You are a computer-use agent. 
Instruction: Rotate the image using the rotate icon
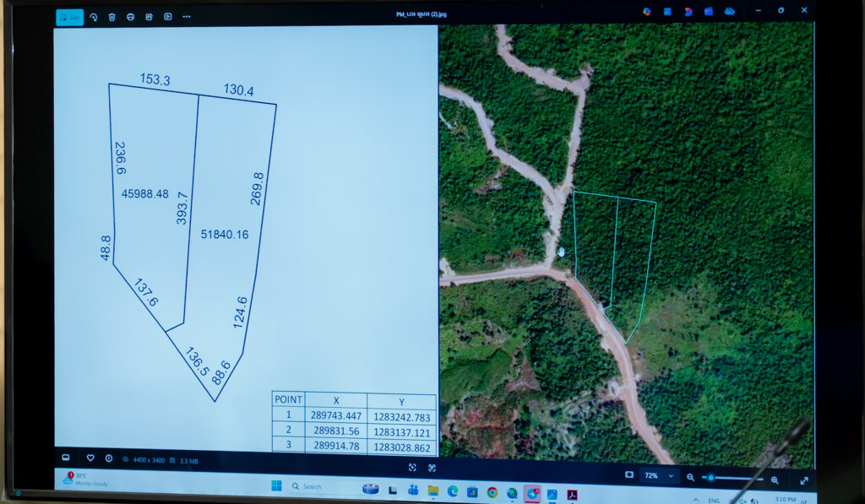93,17
